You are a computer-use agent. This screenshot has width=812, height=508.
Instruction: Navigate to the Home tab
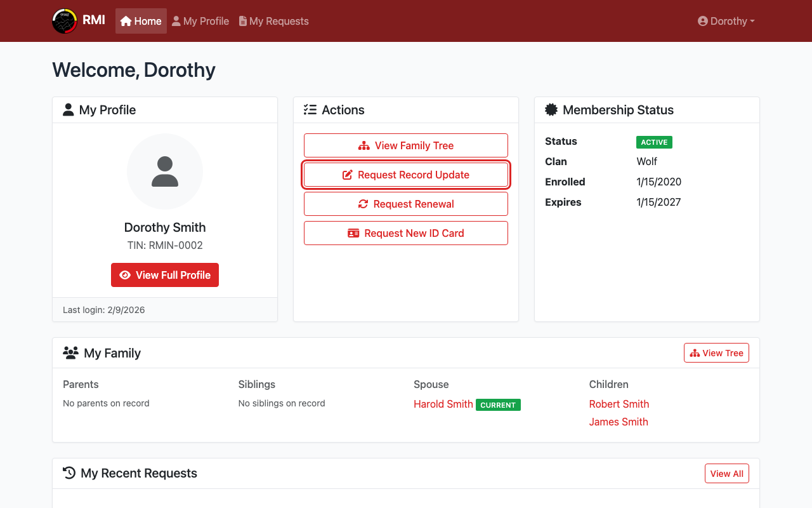click(x=140, y=20)
